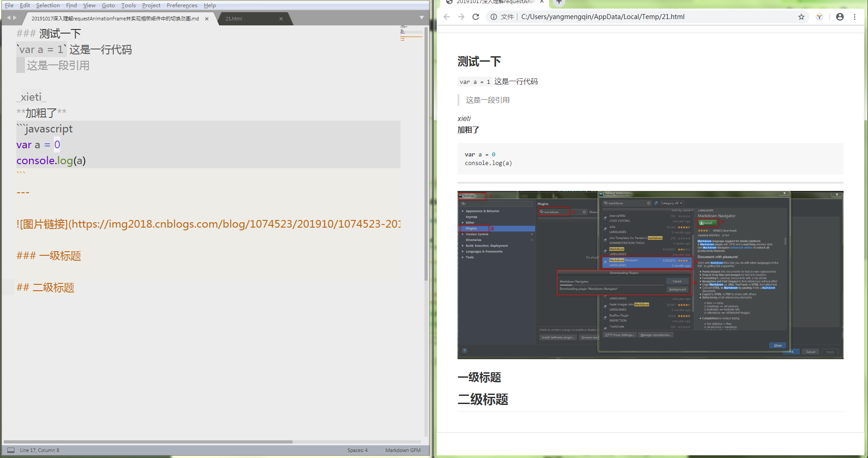Screen dimensions: 868x458
Task: Close the 21.html tab in Sublime
Action: (x=281, y=19)
